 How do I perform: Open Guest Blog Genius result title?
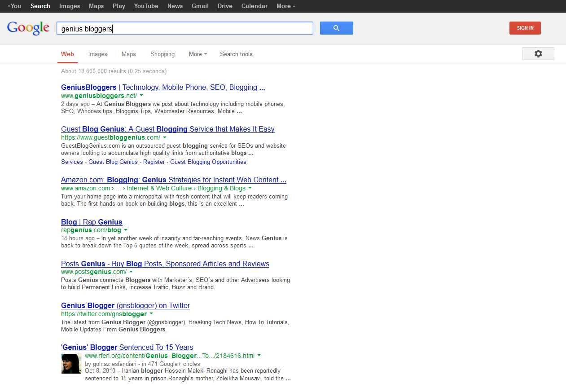[168, 129]
